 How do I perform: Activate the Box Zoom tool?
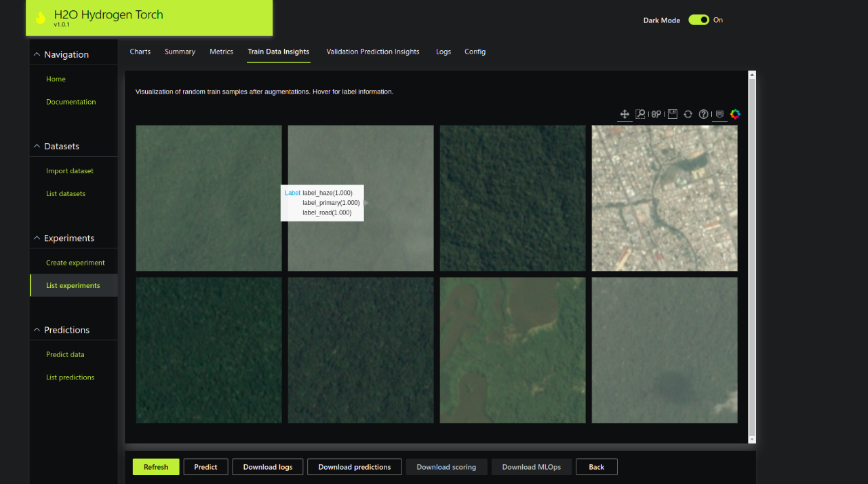(x=640, y=114)
